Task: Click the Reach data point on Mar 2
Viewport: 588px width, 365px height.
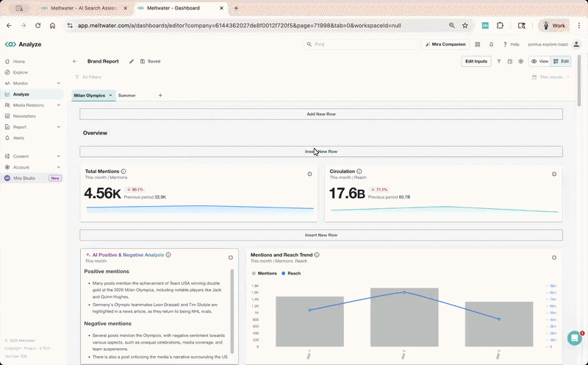Action: (x=404, y=292)
